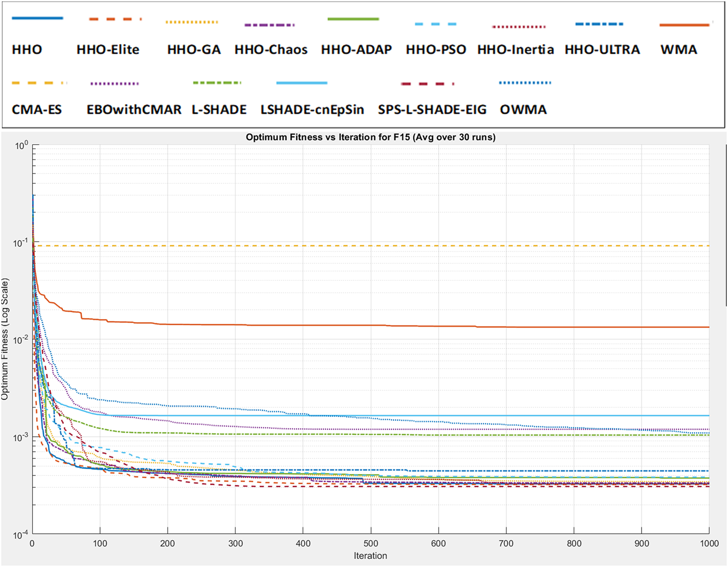Click the HHO solid blue legend line
Image resolution: width=728 pixels, height=567 pixels.
coord(37,18)
